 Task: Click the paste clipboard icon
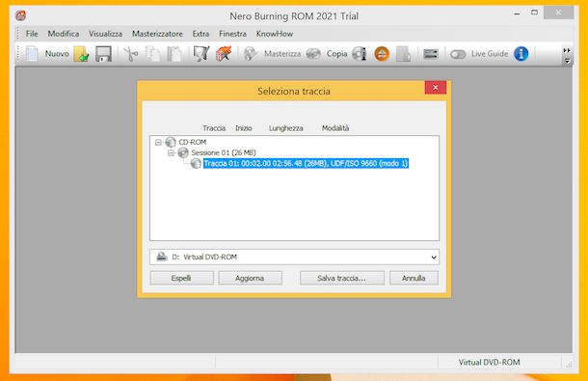(x=174, y=54)
